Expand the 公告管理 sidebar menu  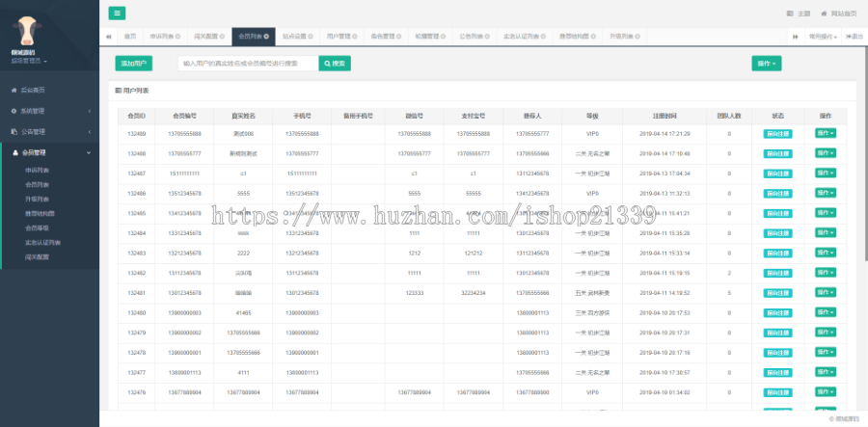click(50, 132)
